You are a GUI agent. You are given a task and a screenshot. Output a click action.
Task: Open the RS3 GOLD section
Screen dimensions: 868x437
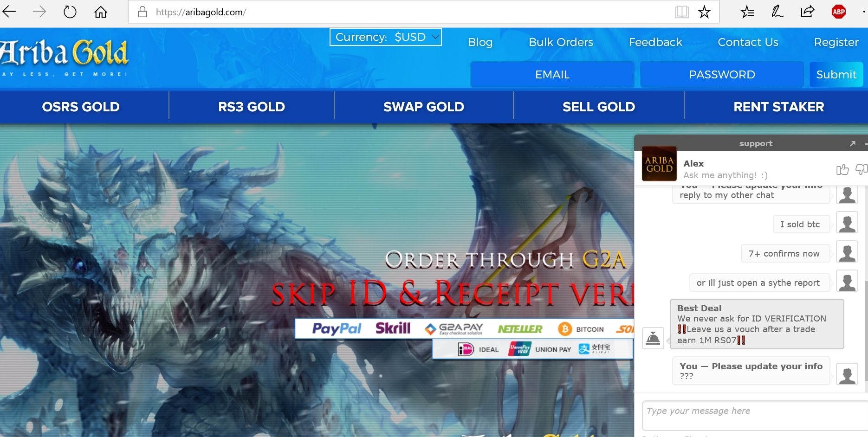tap(252, 107)
